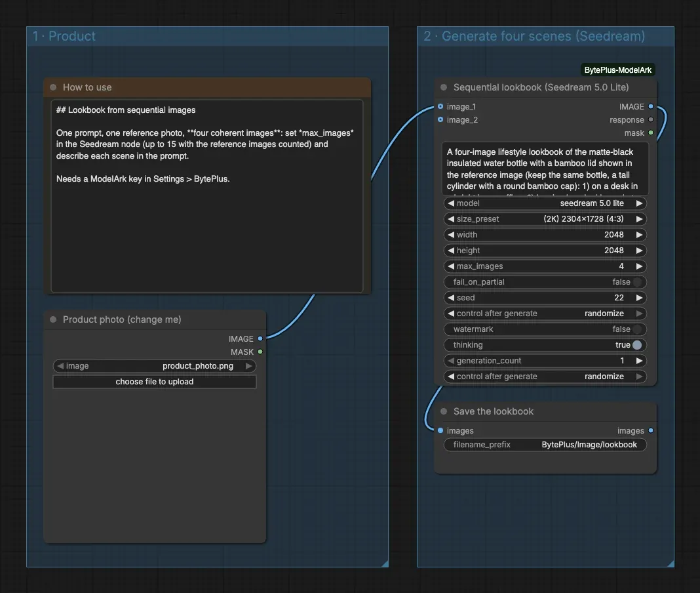The width and height of the screenshot is (700, 593).
Task: Click the seed value 22
Action: point(619,298)
